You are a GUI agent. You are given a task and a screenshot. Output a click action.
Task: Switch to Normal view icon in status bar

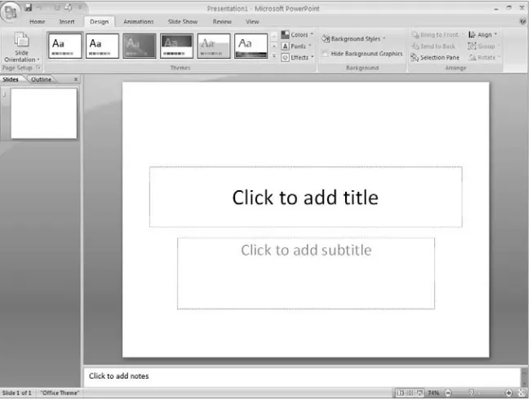click(401, 393)
